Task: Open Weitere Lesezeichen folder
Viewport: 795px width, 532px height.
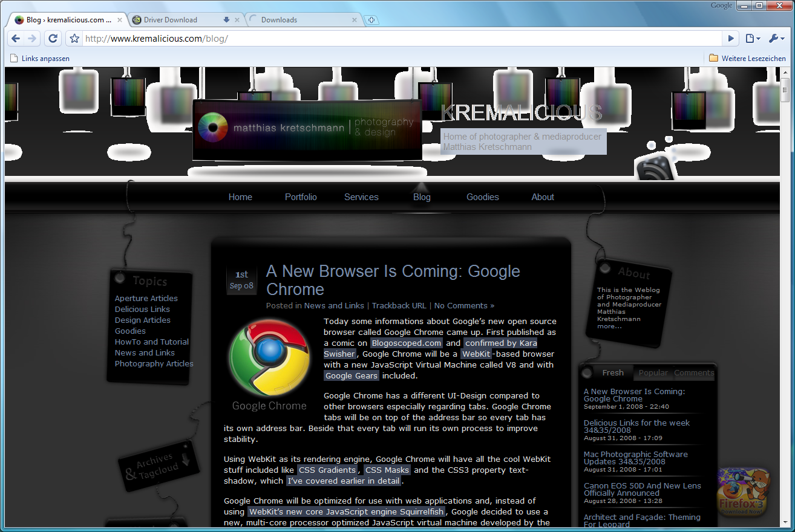Action: [x=747, y=59]
